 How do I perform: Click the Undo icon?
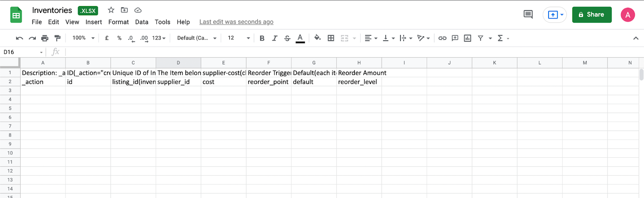(x=19, y=38)
